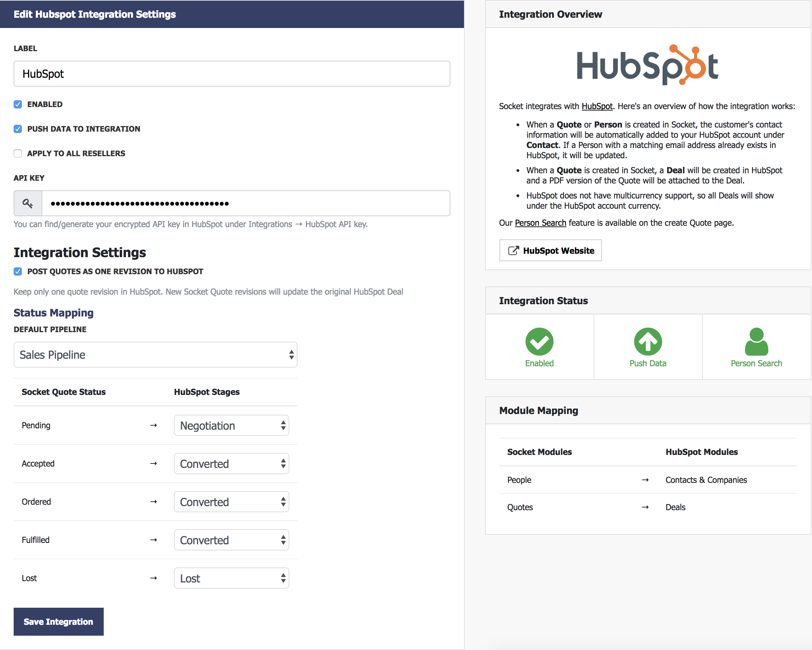Follow the HubSpot link in overview text

coord(597,106)
